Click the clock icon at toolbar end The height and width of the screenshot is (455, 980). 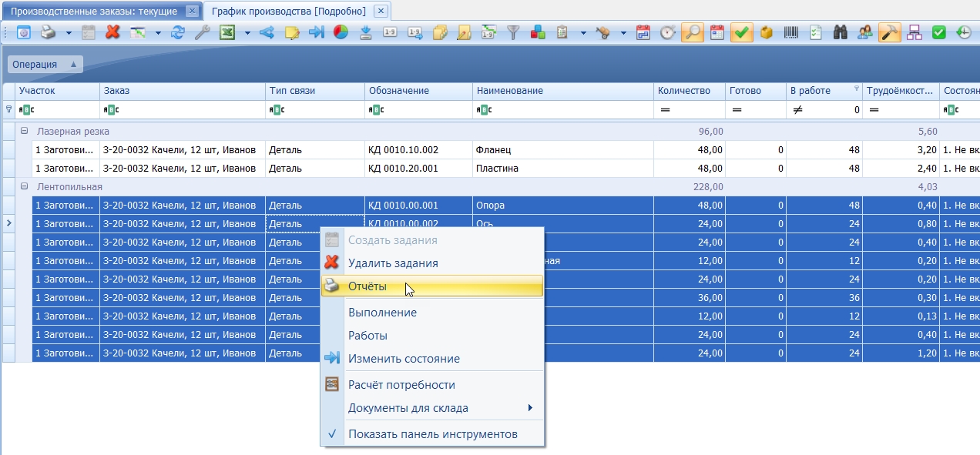coord(963,32)
